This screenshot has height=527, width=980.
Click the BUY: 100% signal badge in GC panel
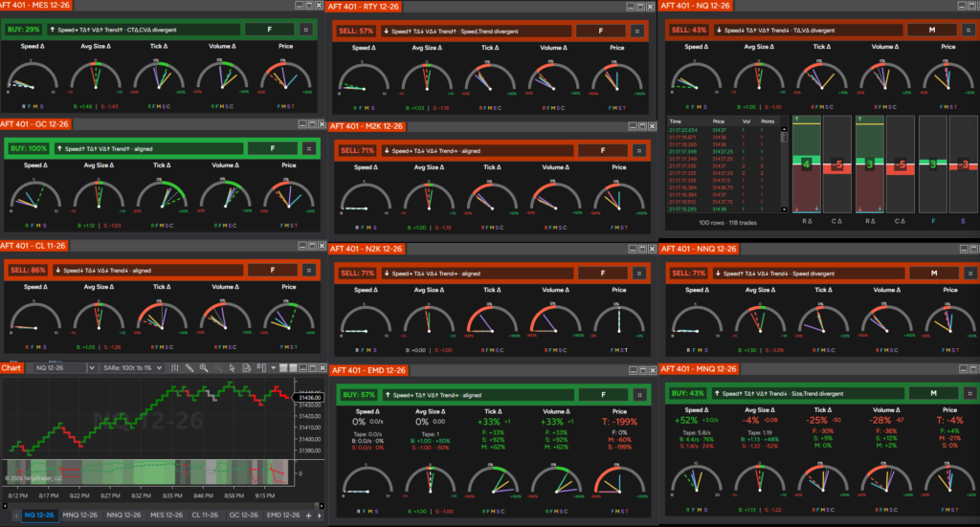29,148
